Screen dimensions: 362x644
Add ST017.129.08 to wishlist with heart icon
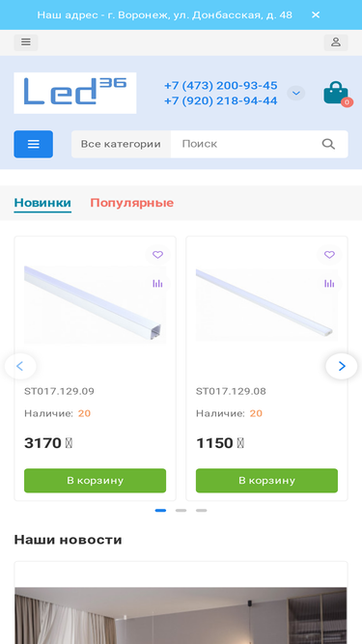coord(329,255)
